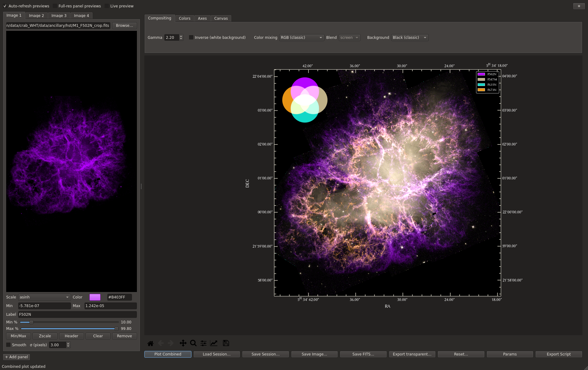588x370 pixels.
Task: Click the Zscale button
Action: click(x=45, y=336)
